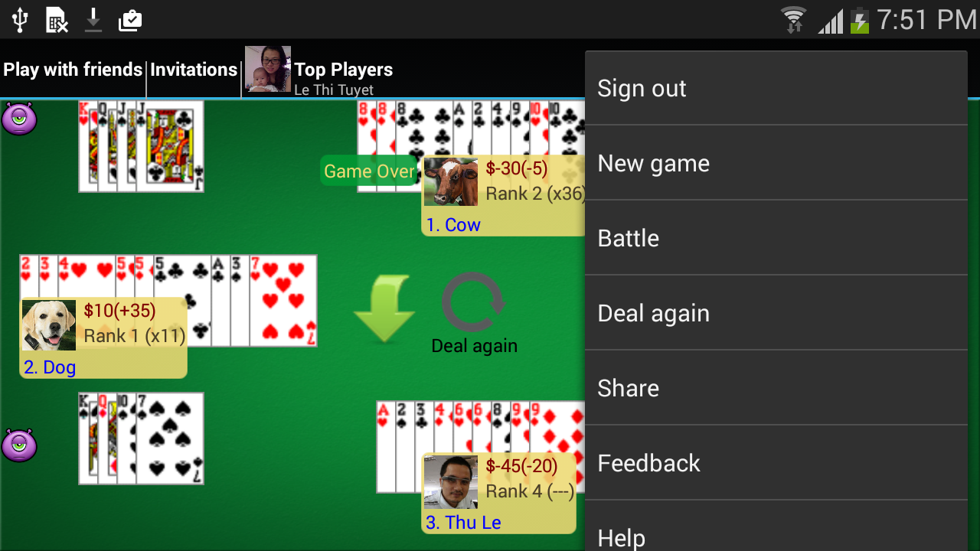Tap the battery charging icon
This screenshot has height=551, width=980.
[860, 20]
